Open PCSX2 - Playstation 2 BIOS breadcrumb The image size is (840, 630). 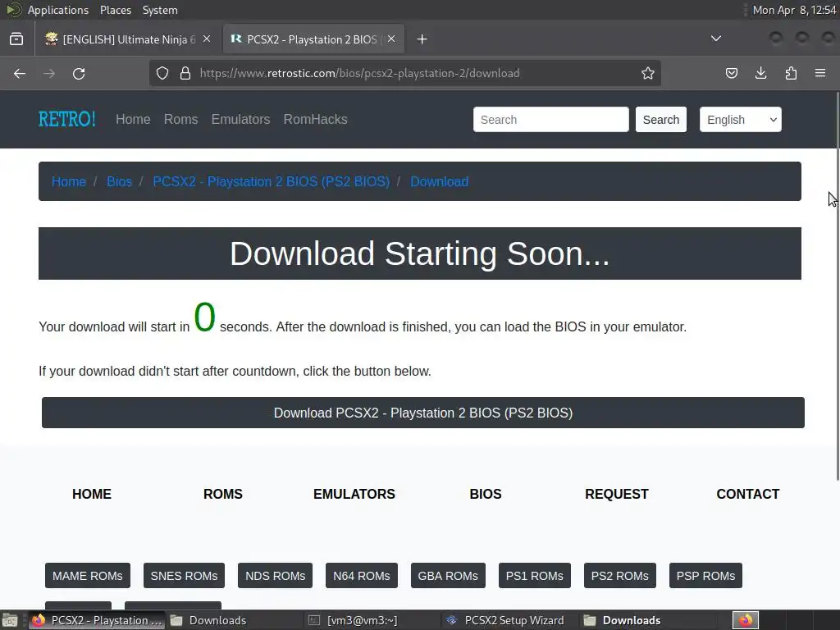(x=271, y=181)
